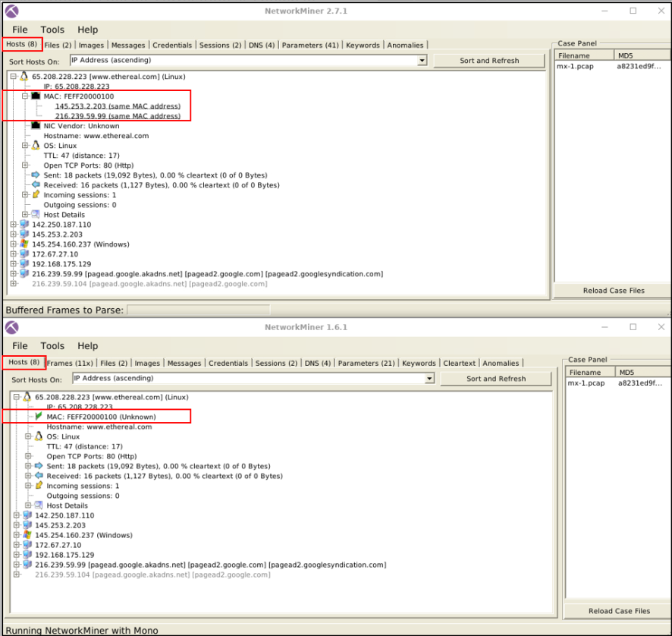Click Reload Case Files in NetworkMiner 1.6.1
672x636 pixels.
point(619,611)
